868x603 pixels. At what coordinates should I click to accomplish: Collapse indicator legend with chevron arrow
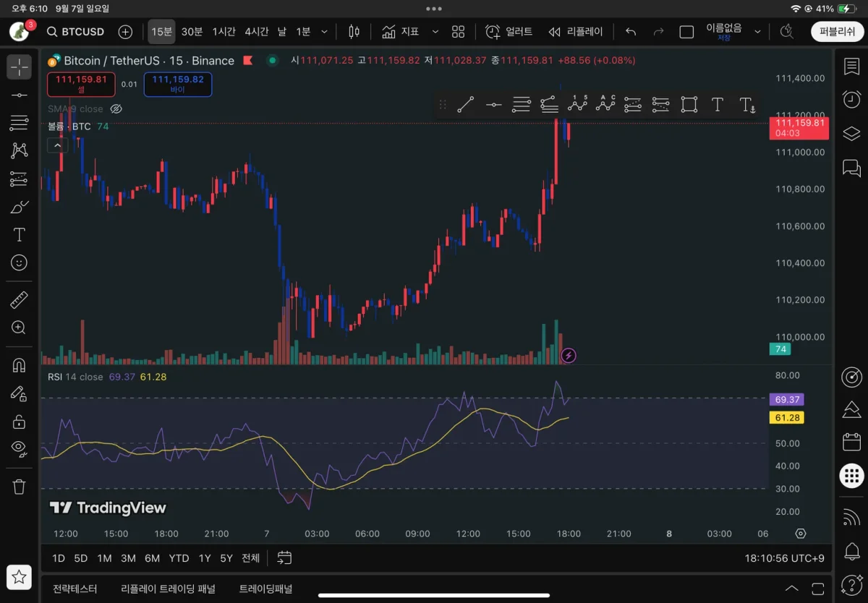coord(57,145)
